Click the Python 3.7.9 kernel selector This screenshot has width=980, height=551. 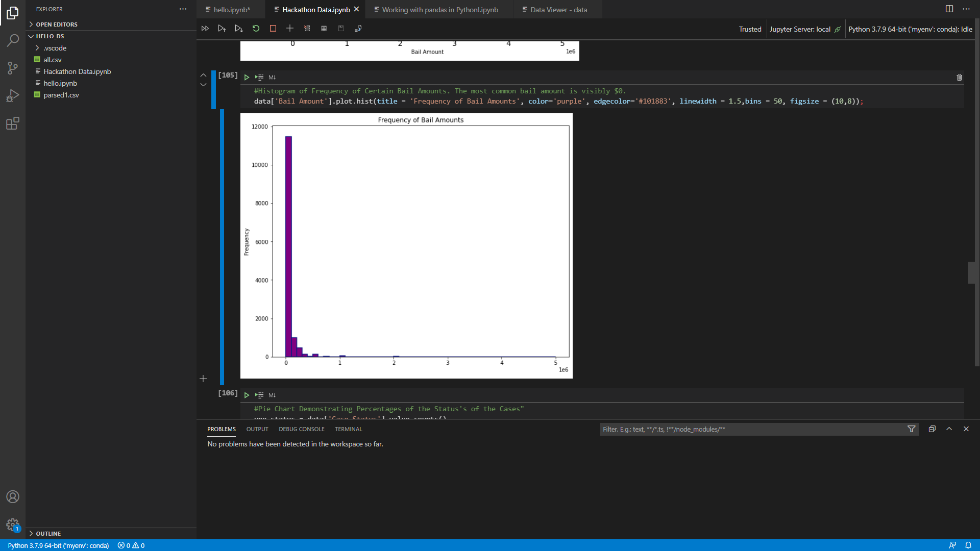coord(910,29)
